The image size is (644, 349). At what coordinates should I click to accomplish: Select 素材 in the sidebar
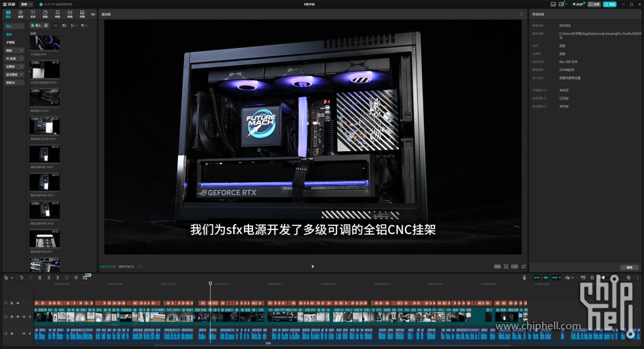pos(9,34)
